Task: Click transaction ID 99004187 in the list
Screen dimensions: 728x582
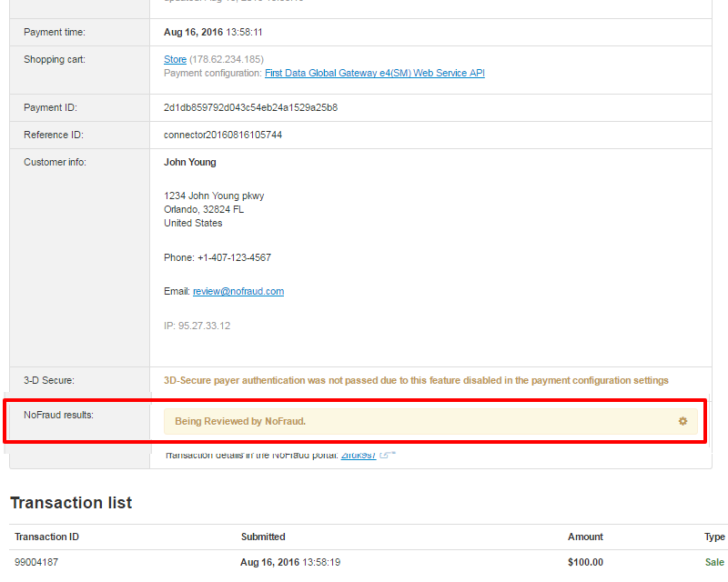Action: pyautogui.click(x=36, y=562)
